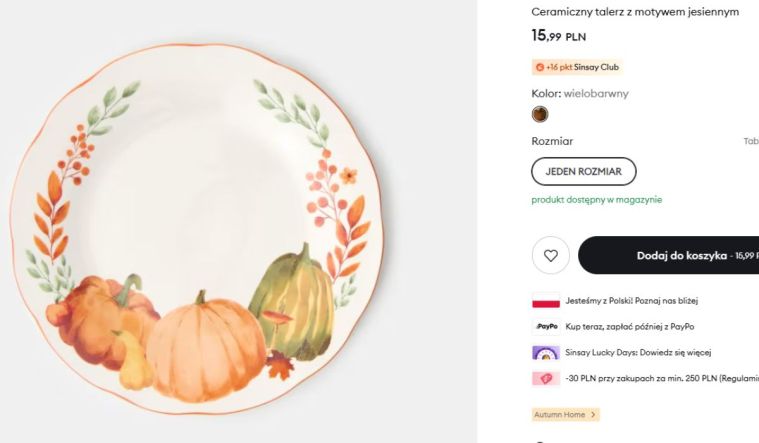
Task: Click the product title Ceramiczny talerz z motywem jesiennym
Action: point(635,12)
